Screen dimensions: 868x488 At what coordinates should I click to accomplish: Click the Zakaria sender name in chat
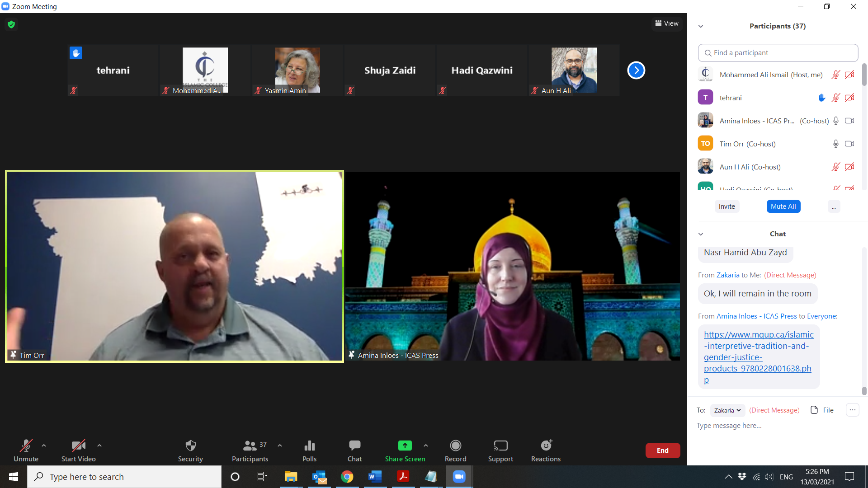tap(728, 275)
